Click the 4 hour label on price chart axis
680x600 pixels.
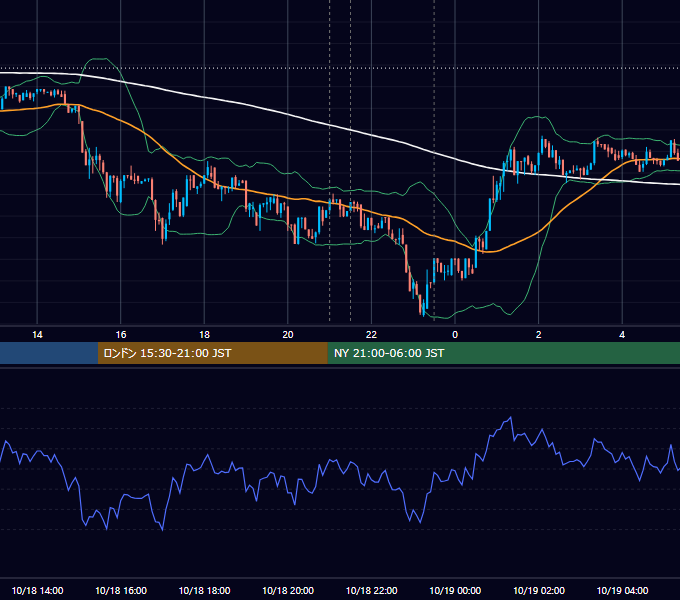tap(622, 335)
